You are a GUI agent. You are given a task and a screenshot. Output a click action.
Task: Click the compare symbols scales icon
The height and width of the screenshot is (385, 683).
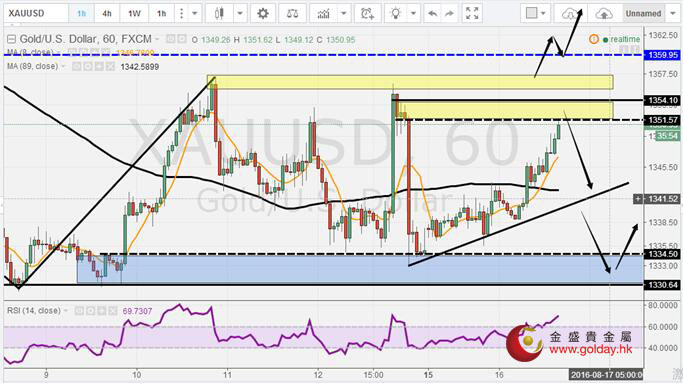click(x=292, y=14)
